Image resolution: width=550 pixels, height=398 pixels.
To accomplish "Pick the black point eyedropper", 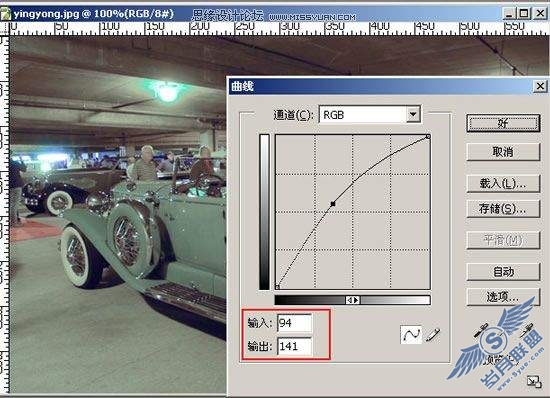I will pos(481,330).
